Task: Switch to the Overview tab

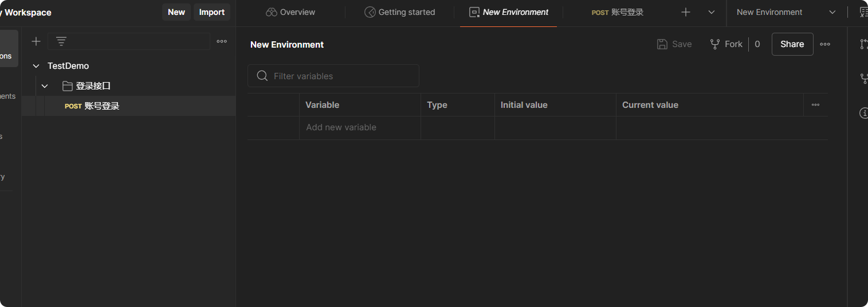Action: click(290, 12)
